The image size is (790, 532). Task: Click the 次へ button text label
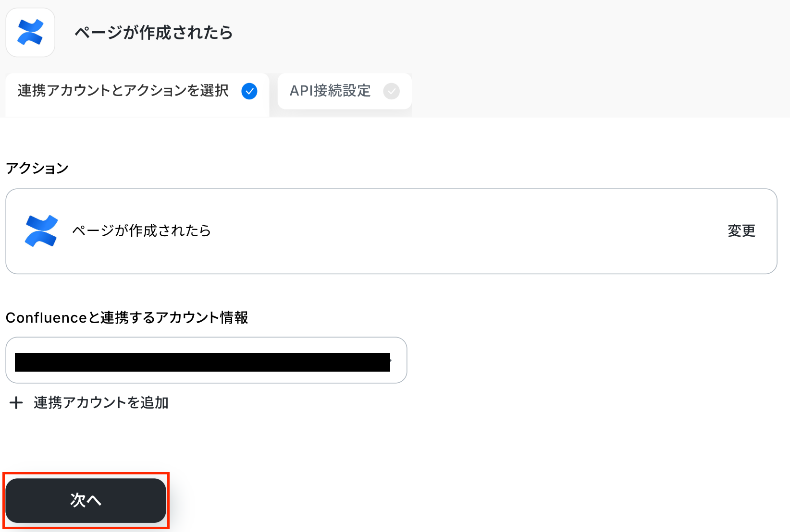[x=86, y=500]
